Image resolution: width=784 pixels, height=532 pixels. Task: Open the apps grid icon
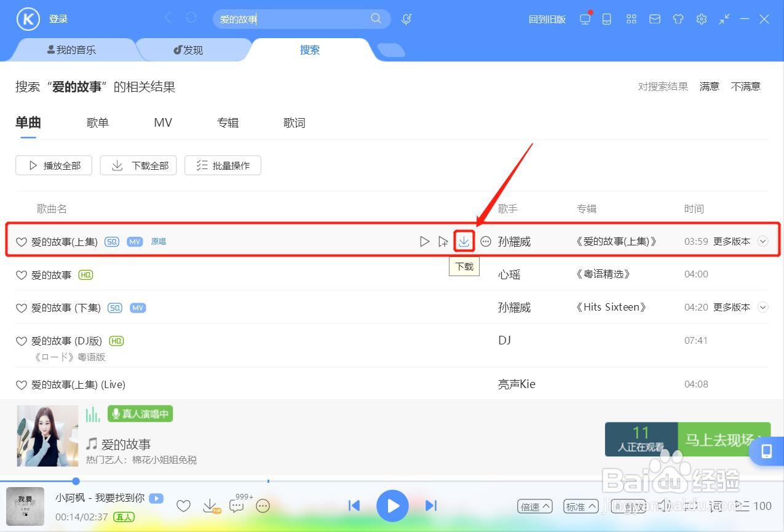[631, 19]
